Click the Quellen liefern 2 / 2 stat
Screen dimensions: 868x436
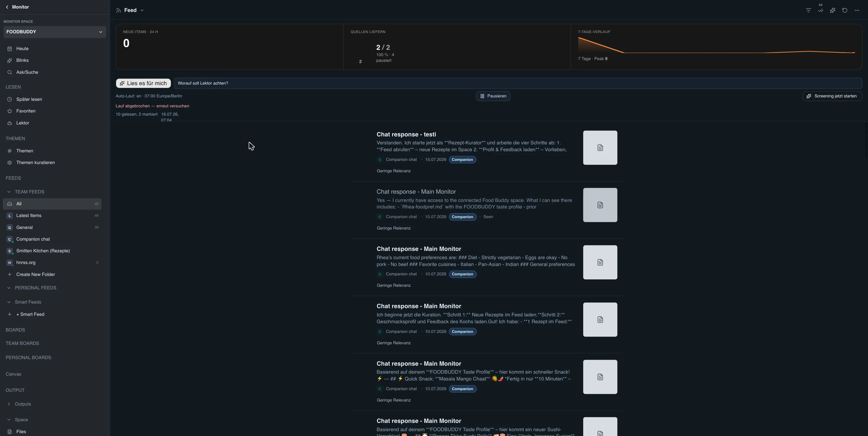click(383, 48)
